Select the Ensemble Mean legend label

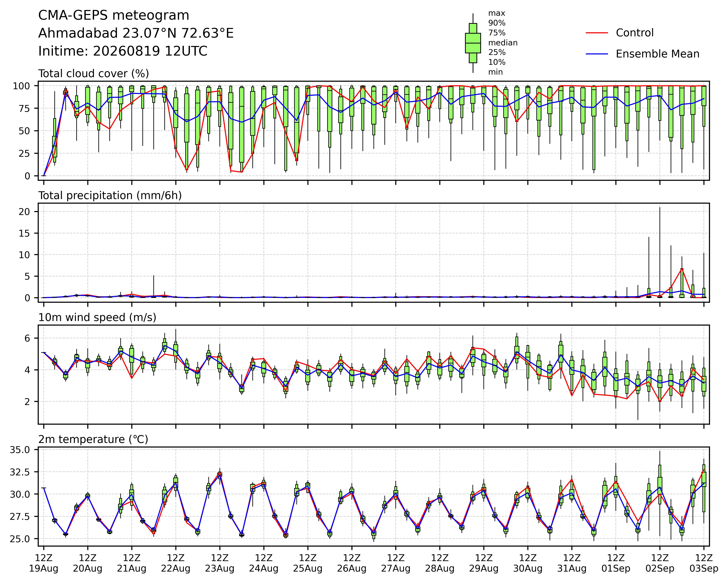[x=657, y=54]
